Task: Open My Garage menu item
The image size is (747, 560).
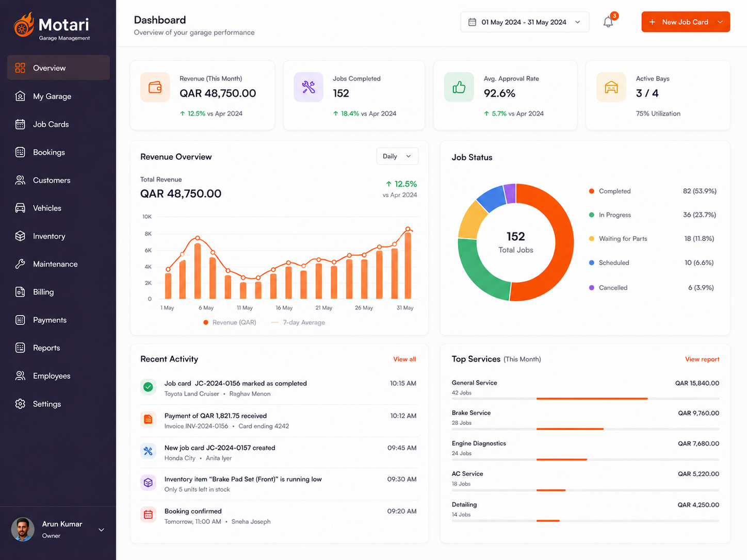Action: (58, 96)
